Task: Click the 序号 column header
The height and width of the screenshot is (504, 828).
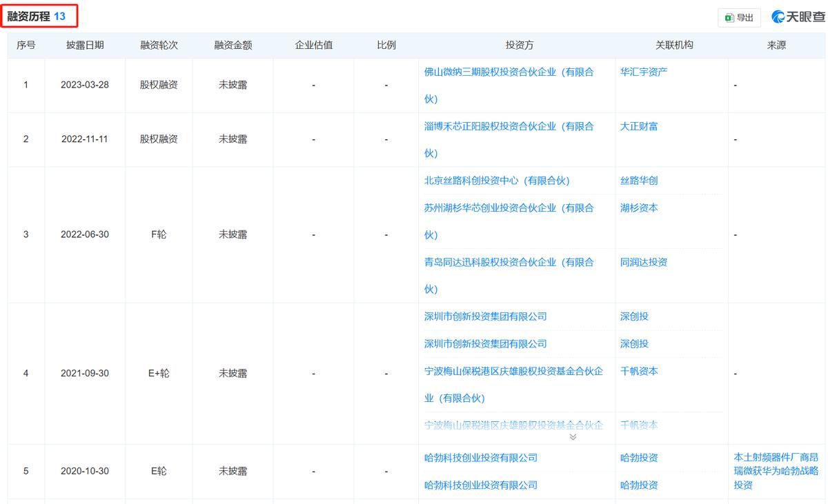Action: click(26, 46)
